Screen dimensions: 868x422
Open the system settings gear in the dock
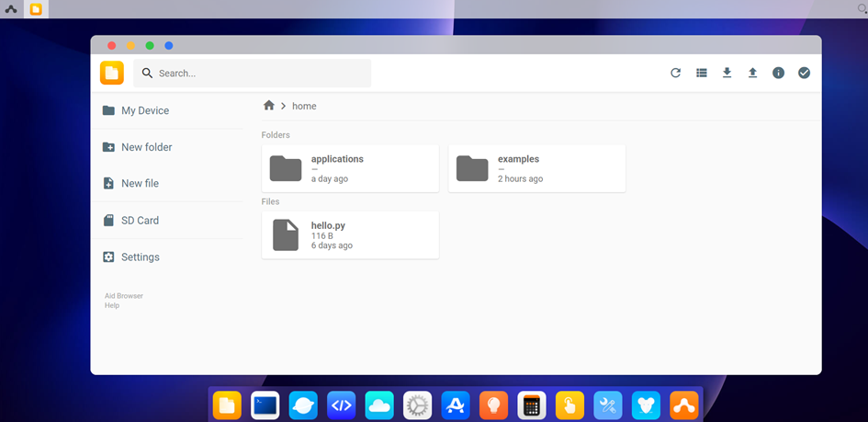coord(417,405)
